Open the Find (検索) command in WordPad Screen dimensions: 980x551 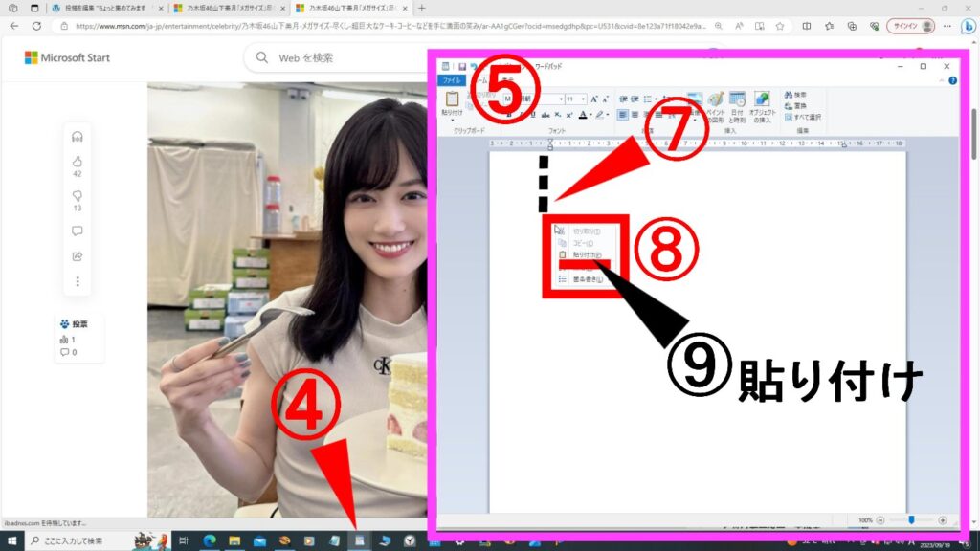click(x=795, y=95)
